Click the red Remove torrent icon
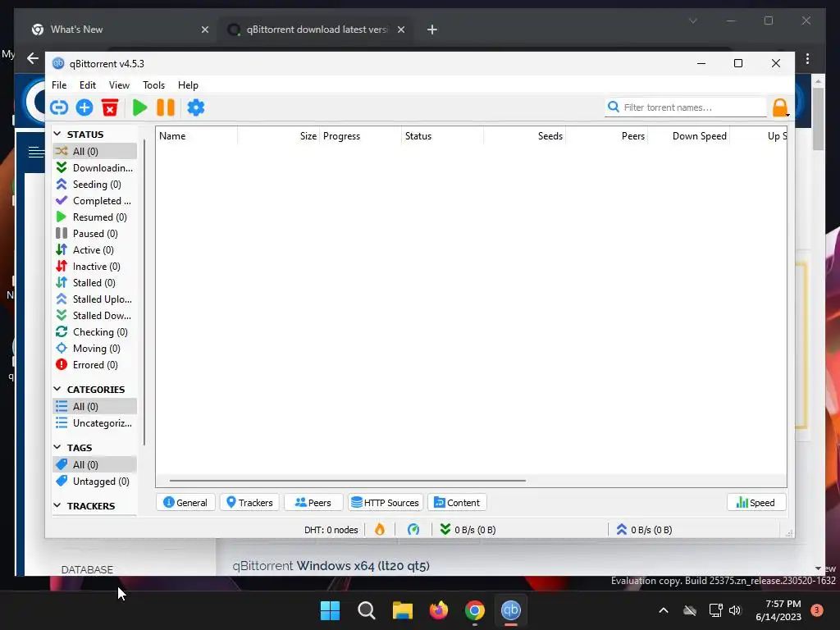The width and height of the screenshot is (840, 630). coord(110,107)
